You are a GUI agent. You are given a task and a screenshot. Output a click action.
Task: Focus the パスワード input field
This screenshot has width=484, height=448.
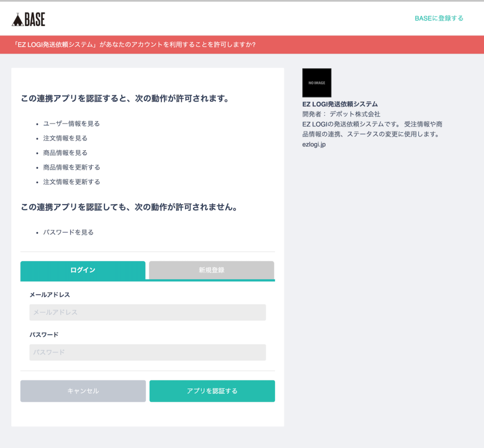pyautogui.click(x=147, y=353)
